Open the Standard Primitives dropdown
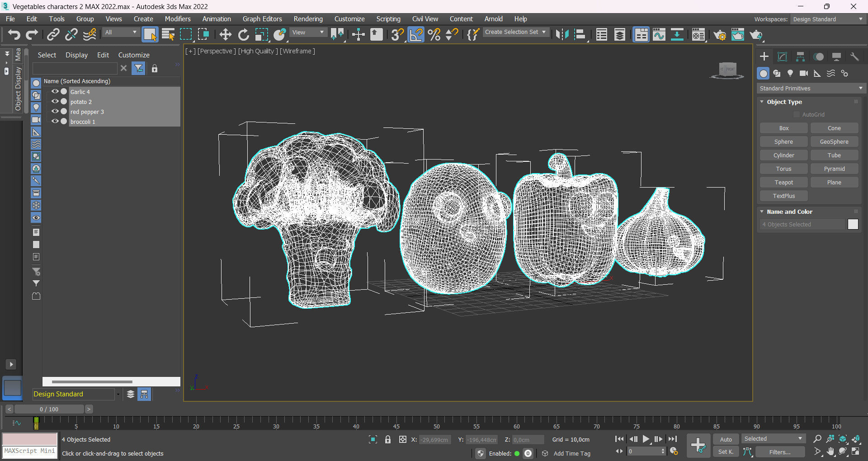 click(811, 88)
